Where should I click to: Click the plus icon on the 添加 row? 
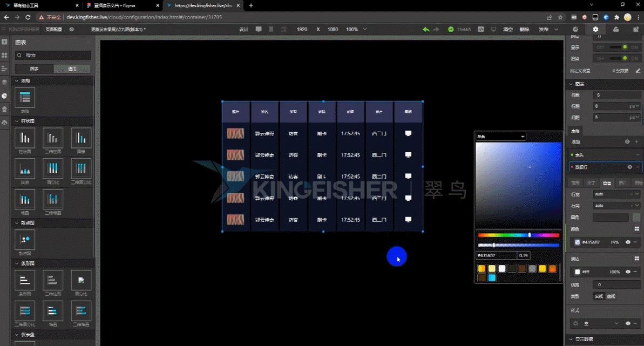[x=636, y=142]
